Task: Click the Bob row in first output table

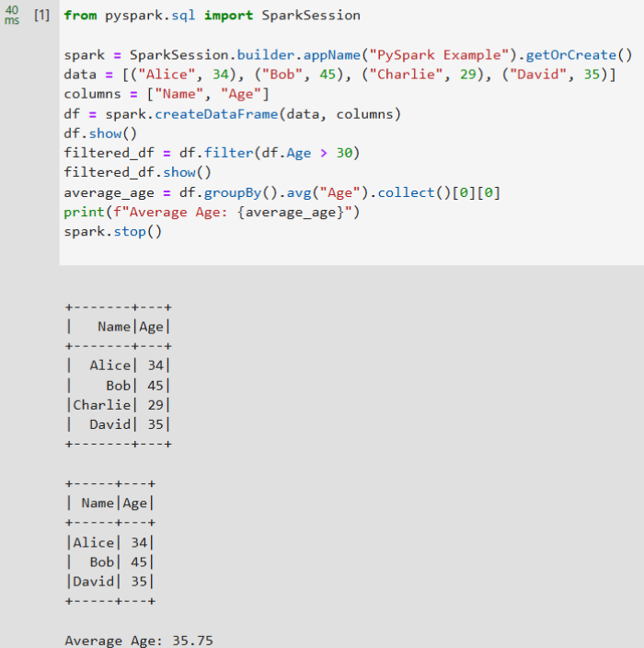Action: tap(118, 385)
